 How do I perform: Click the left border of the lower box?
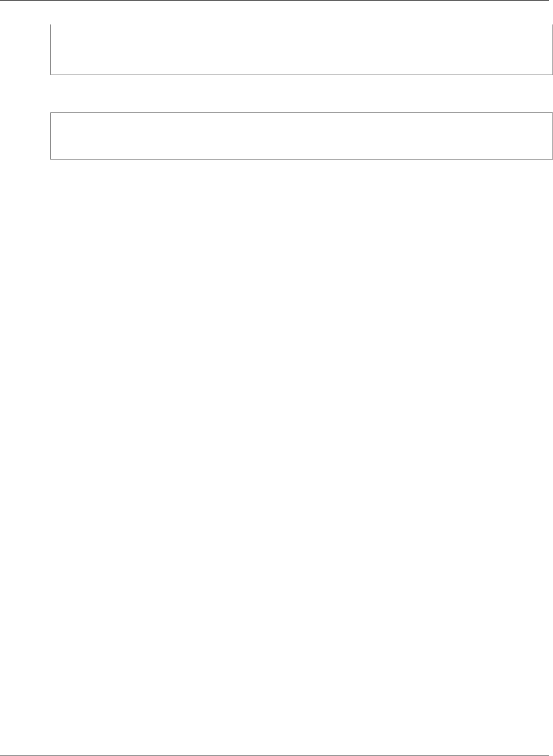coord(51,136)
